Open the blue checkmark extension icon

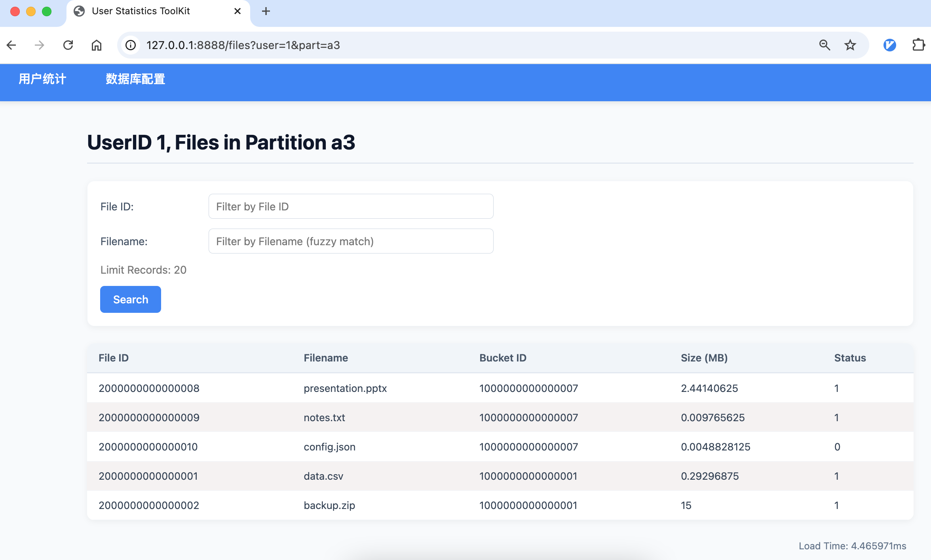click(x=889, y=45)
